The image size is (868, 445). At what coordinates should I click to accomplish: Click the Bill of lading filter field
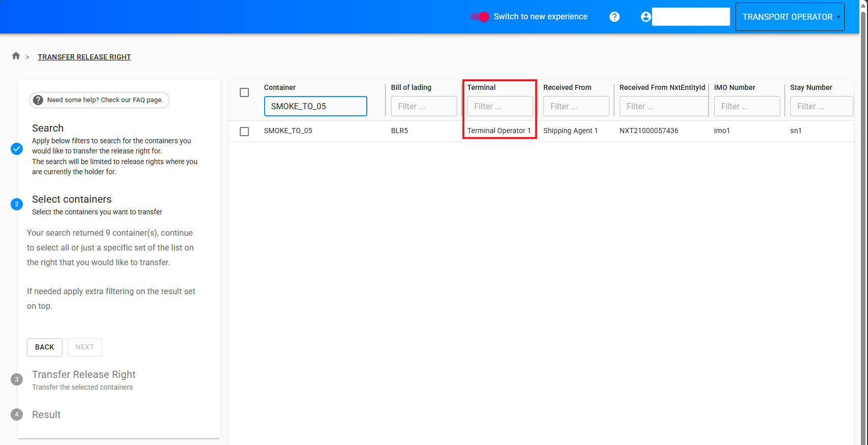[424, 106]
